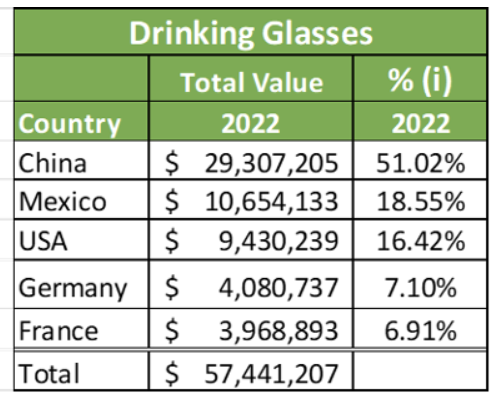Viewport: 498px width, 398px height.
Task: Select the 2022 cell under Total Value
Action: click(251, 121)
